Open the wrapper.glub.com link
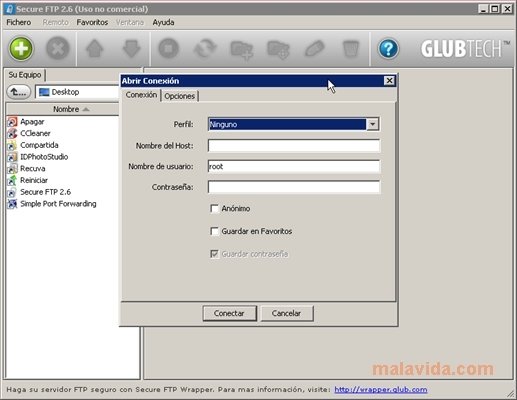The width and height of the screenshot is (517, 400). [x=381, y=389]
